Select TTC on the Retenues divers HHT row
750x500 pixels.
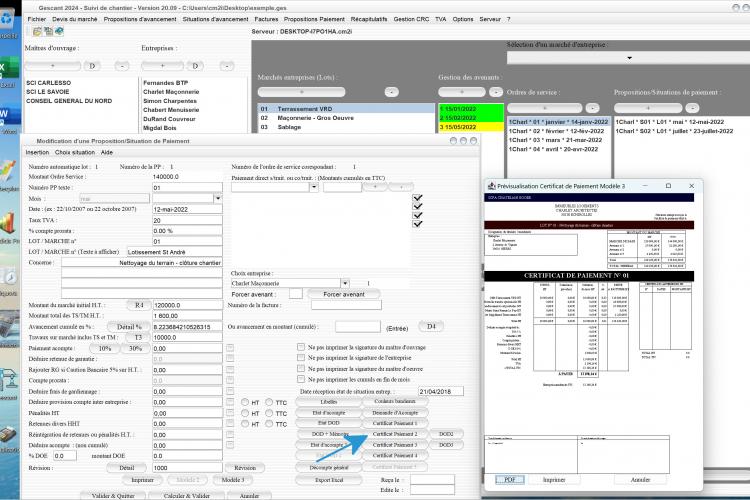click(269, 424)
